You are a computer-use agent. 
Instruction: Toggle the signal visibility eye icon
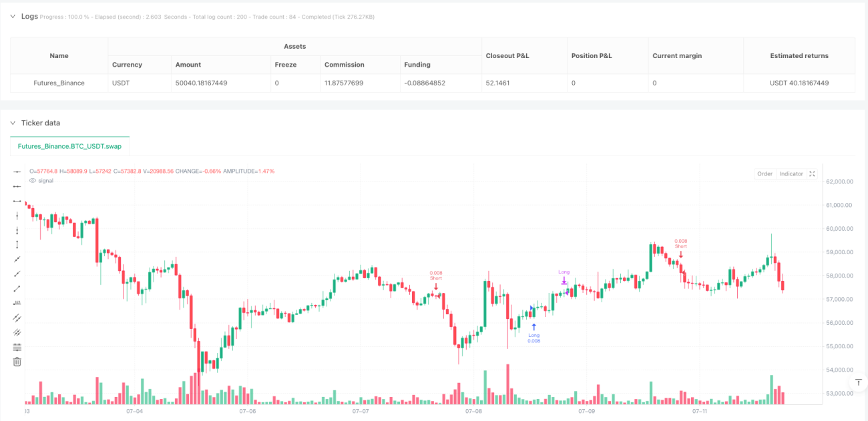coord(33,180)
